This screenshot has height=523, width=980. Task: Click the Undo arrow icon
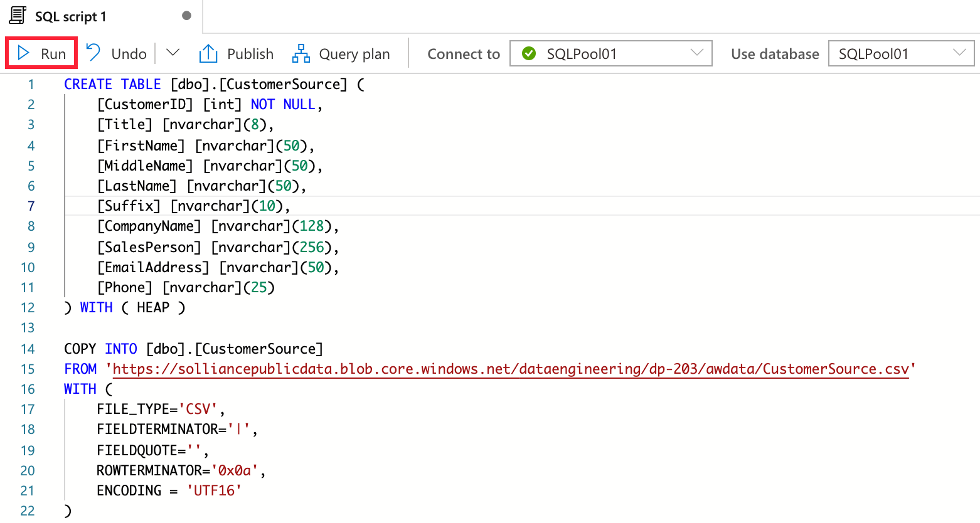pyautogui.click(x=93, y=53)
